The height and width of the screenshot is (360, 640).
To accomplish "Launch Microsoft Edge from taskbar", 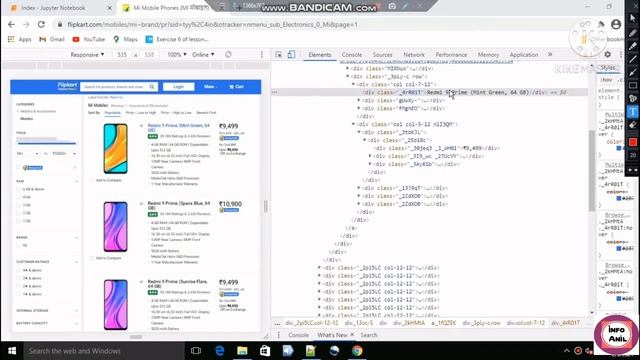I will (x=220, y=351).
